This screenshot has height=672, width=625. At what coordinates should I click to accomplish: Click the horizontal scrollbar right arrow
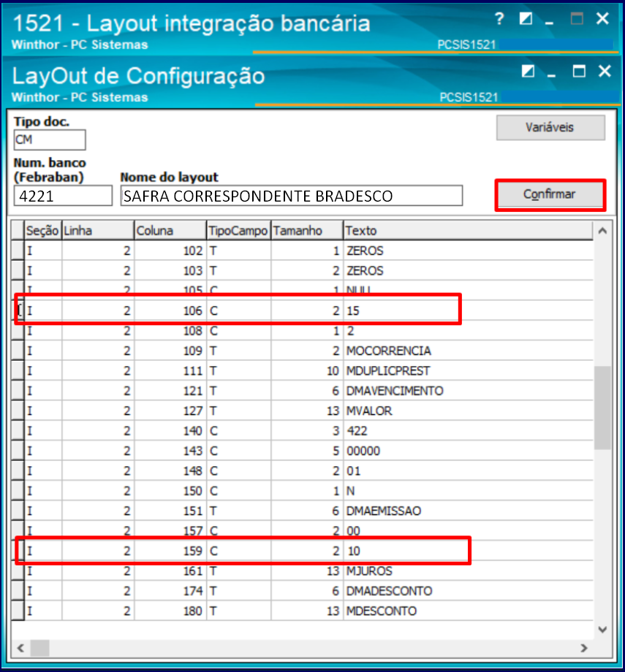[584, 648]
